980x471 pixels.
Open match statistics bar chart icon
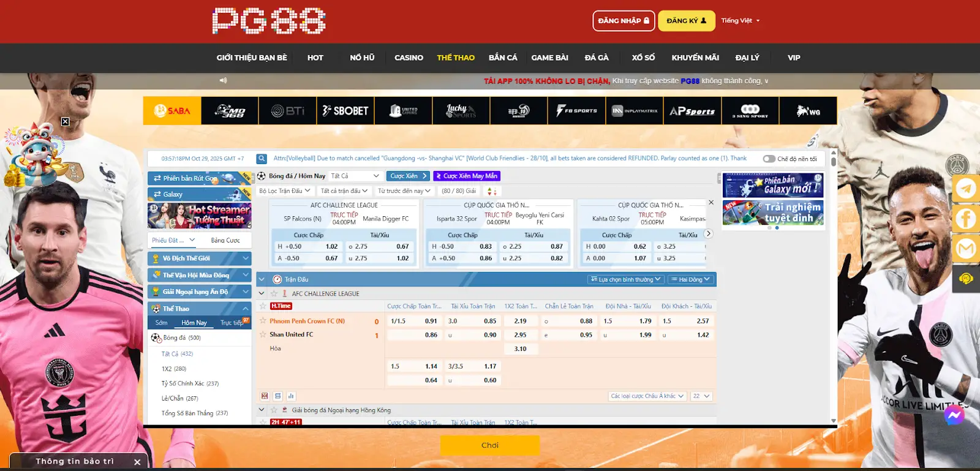291,396
